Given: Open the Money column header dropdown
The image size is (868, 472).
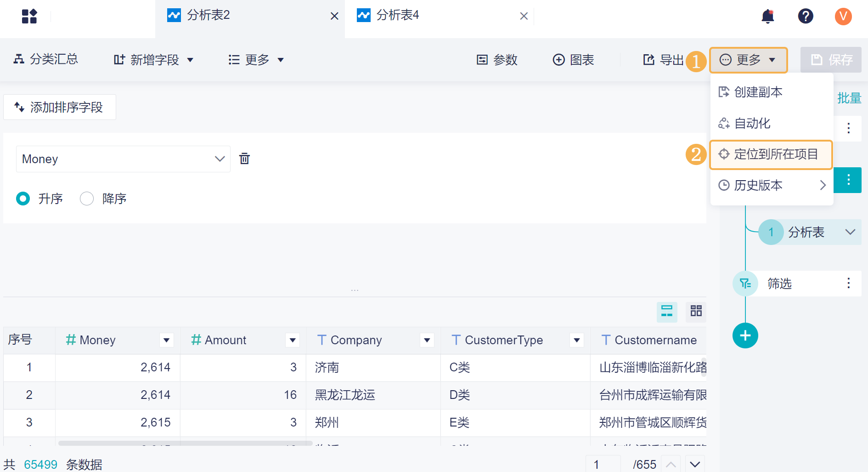Looking at the screenshot, I should [x=167, y=340].
